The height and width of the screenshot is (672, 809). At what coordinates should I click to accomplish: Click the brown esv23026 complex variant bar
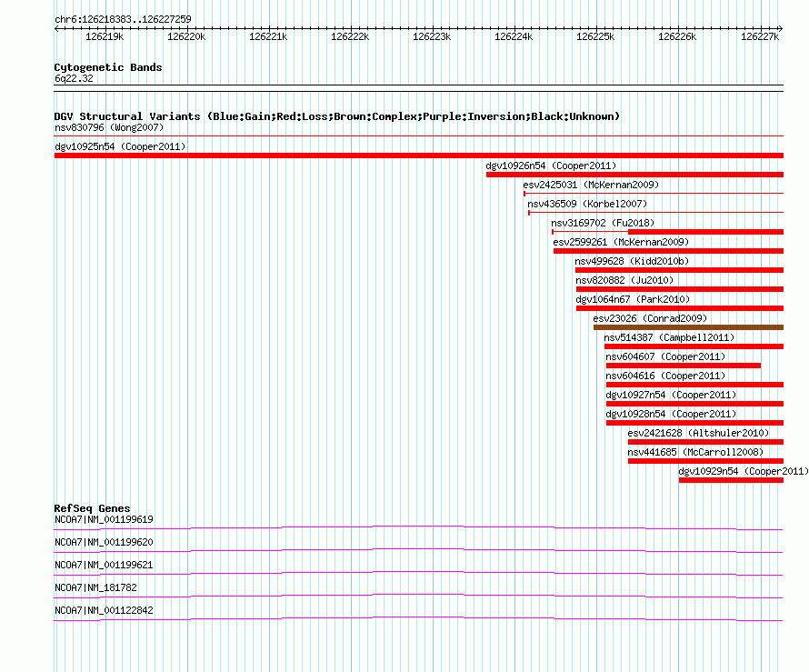[x=688, y=327]
